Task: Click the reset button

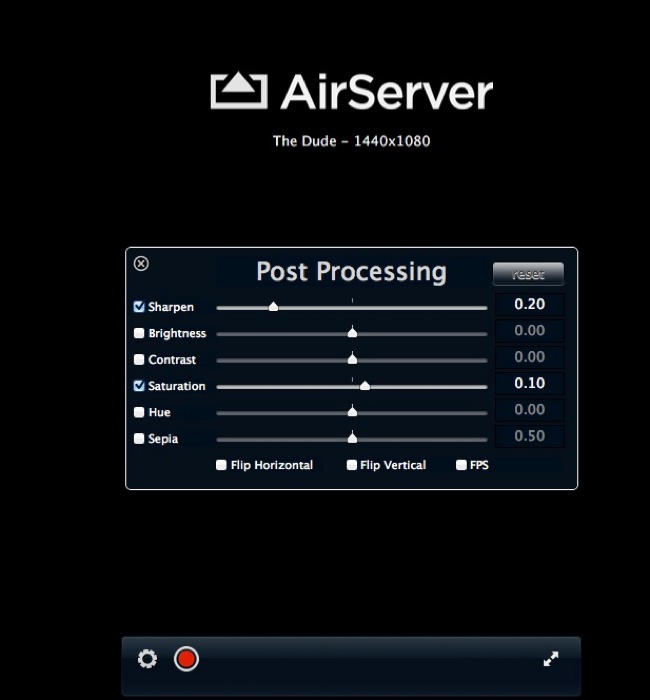Action: [x=528, y=274]
